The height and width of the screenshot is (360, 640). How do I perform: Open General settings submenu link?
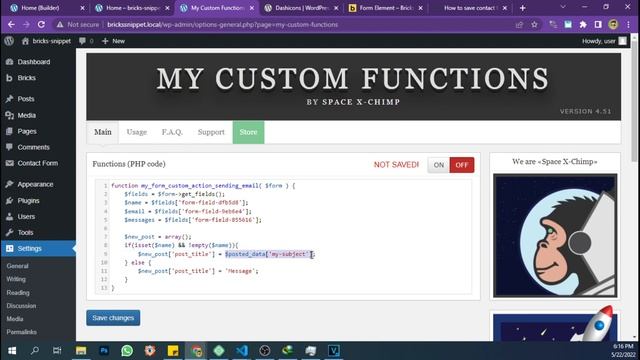18,266
